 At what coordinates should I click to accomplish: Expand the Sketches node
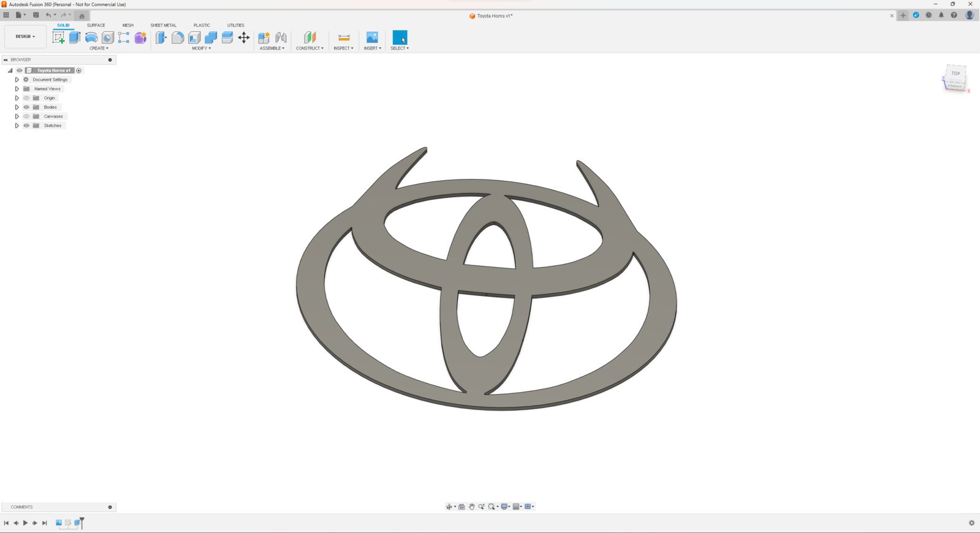(17, 126)
